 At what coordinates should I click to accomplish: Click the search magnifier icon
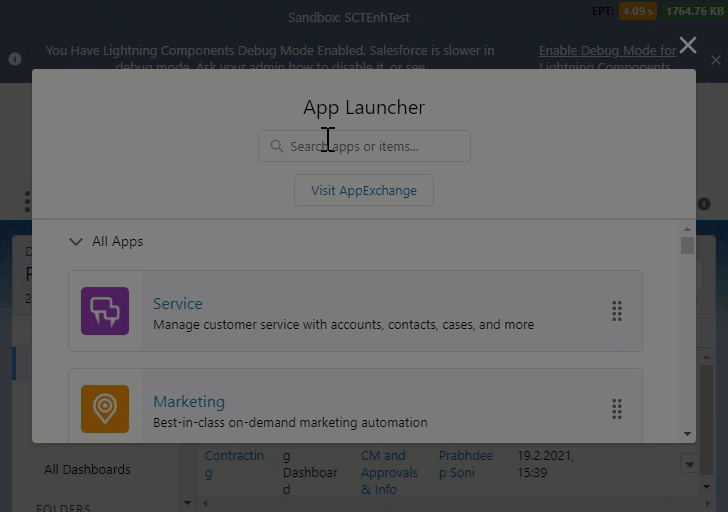tap(276, 146)
